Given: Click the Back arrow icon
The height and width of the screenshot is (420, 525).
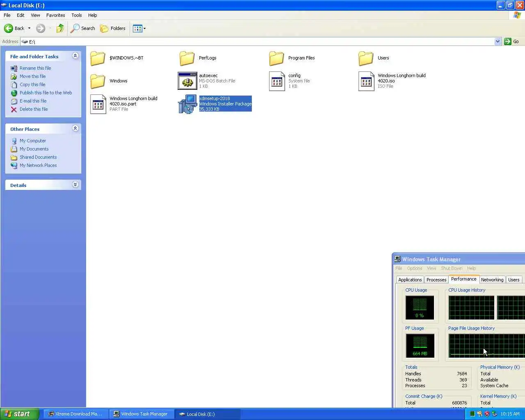Looking at the screenshot, I should pos(8,28).
